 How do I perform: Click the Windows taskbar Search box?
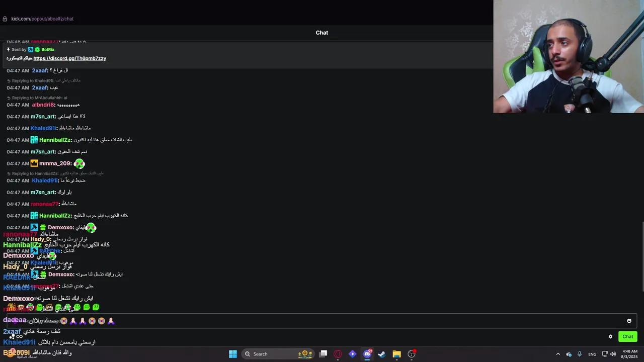tap(278, 354)
